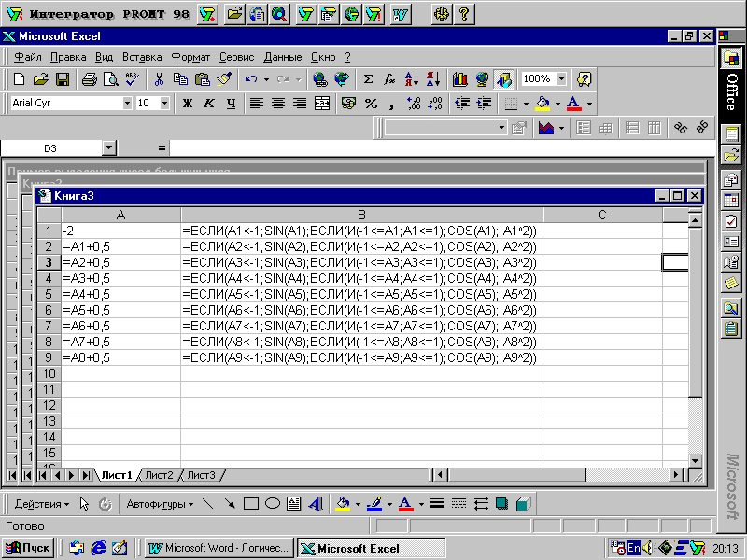Insert AutoSum with the sigma icon
747x560 pixels.
368,79
